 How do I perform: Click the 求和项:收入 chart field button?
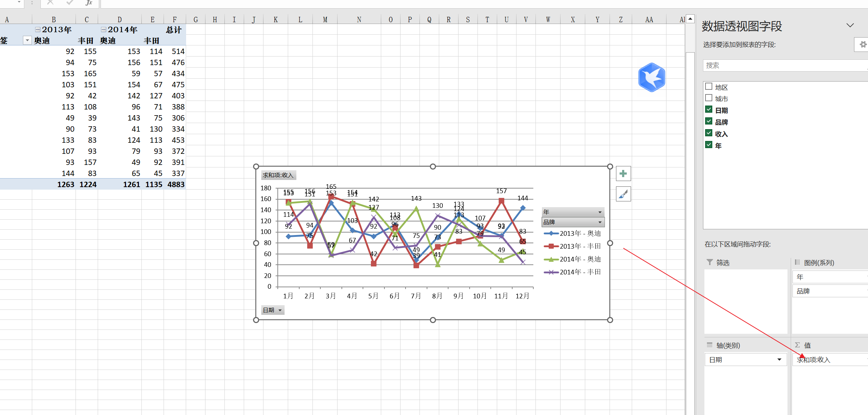click(x=278, y=175)
